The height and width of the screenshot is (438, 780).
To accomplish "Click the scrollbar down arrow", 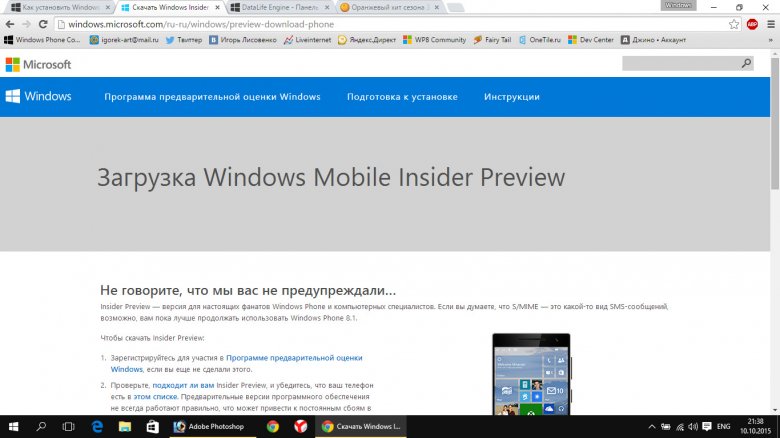I will tap(775, 410).
